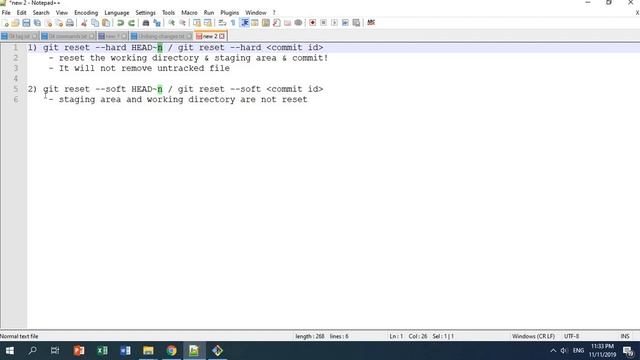Screen dimensions: 640x360
Task: Expand the system tray hidden icons chevron
Action: (x=553, y=351)
